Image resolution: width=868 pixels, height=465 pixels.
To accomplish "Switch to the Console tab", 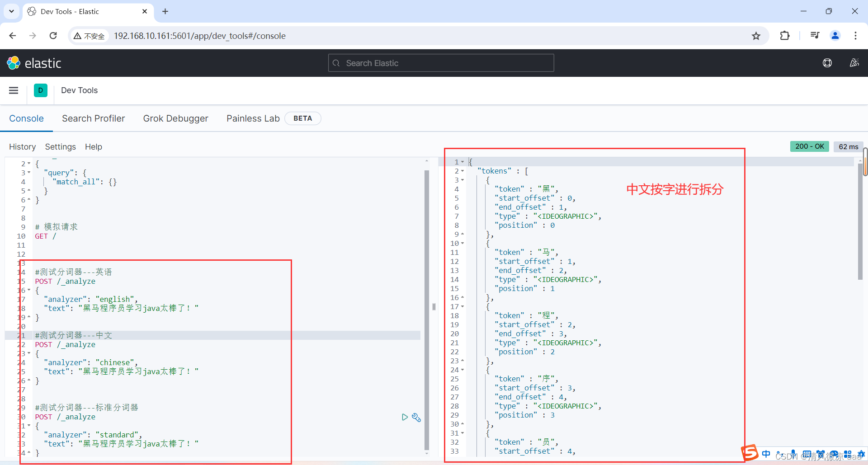I will pyautogui.click(x=26, y=118).
